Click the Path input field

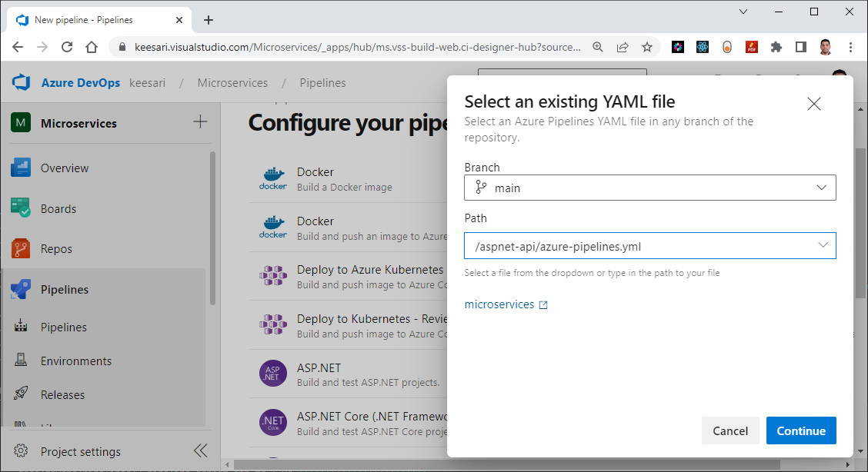pyautogui.click(x=650, y=245)
